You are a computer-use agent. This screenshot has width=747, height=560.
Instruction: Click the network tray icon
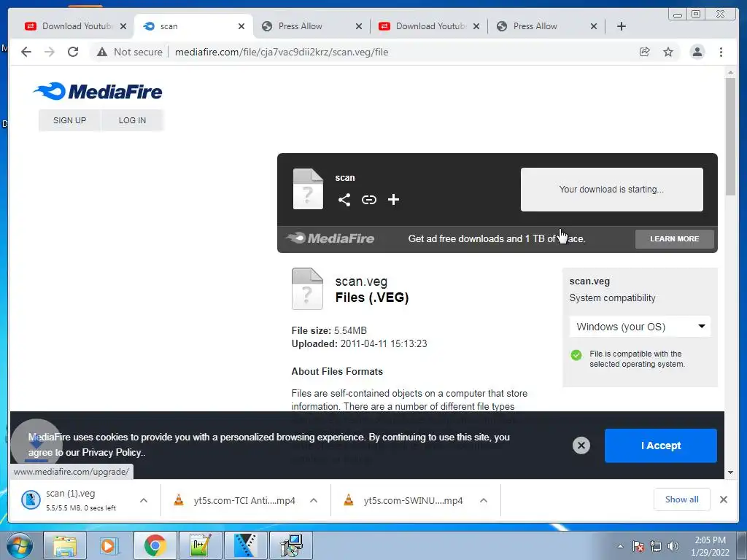[x=656, y=546]
